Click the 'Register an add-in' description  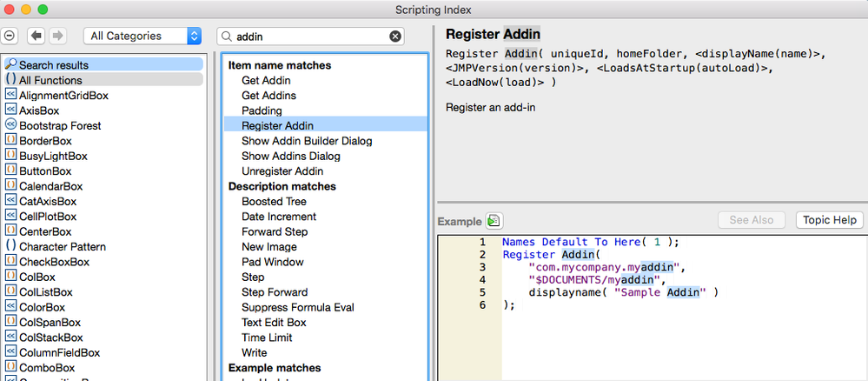tap(490, 107)
